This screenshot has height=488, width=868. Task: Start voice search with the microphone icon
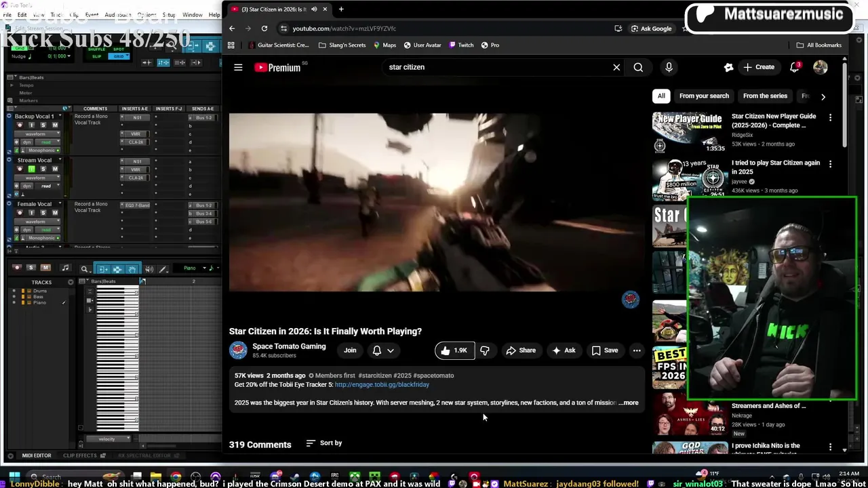[669, 67]
